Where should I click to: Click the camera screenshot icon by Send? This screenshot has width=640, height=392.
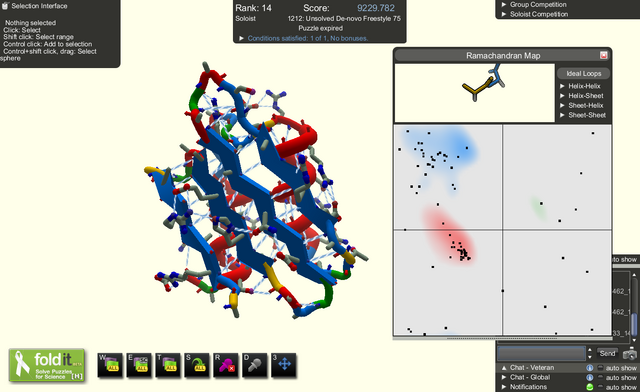point(631,354)
